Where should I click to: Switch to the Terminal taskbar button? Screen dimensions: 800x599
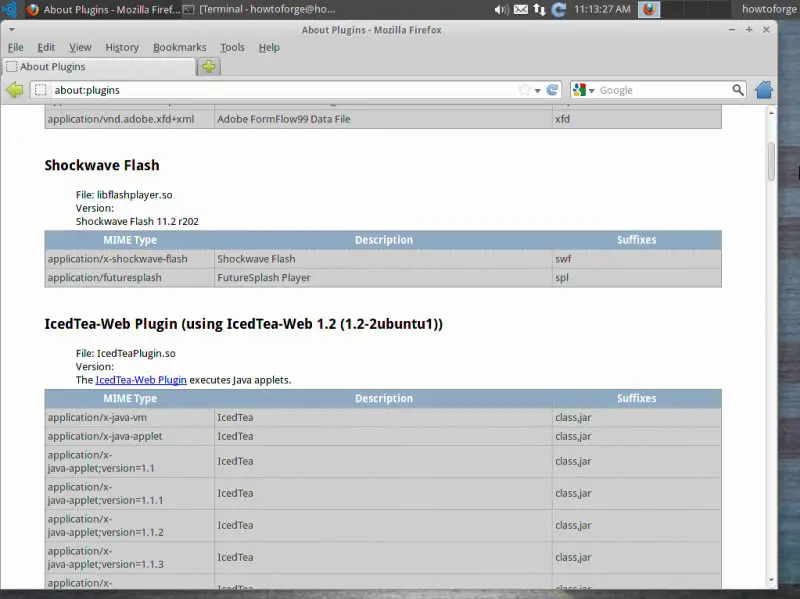pos(259,9)
